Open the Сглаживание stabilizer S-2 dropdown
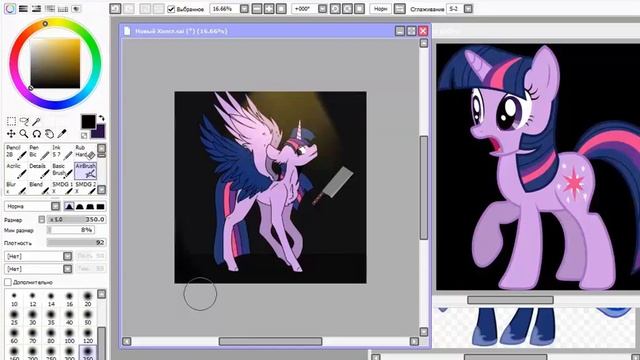The image size is (640, 360). [468, 9]
